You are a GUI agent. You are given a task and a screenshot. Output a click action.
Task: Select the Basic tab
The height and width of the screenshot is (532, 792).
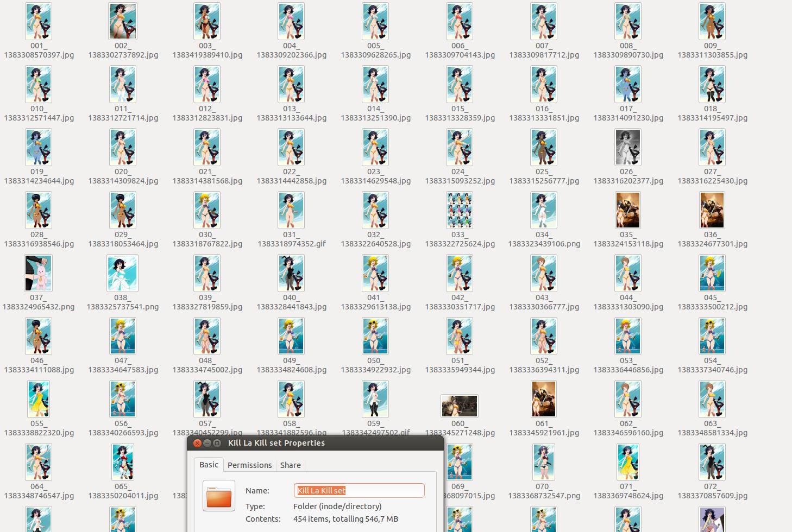tap(209, 465)
